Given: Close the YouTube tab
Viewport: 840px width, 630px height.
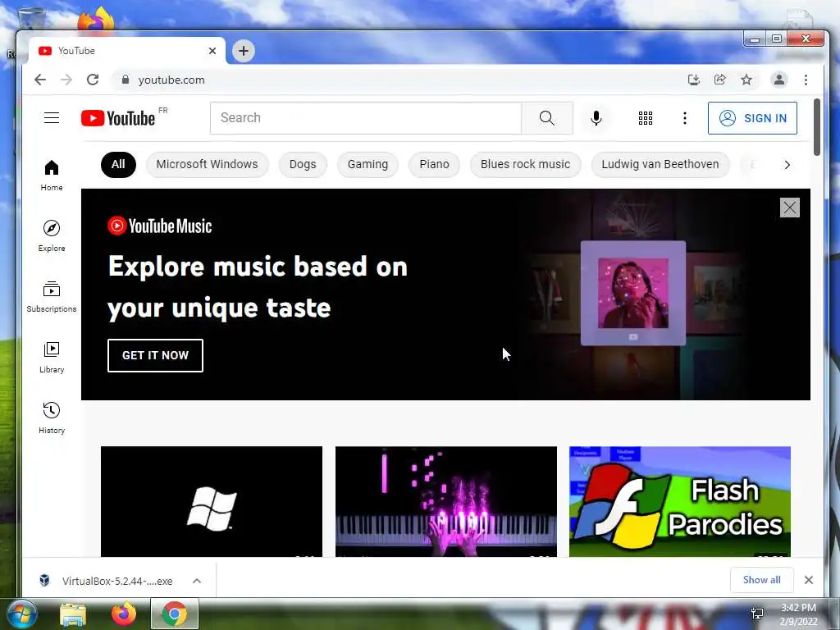Looking at the screenshot, I should pyautogui.click(x=212, y=51).
